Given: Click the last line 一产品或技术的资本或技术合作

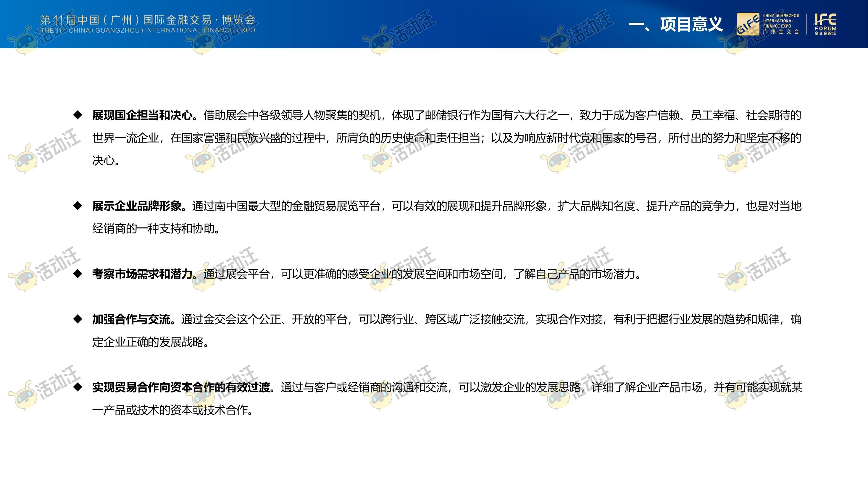Looking at the screenshot, I should 172,410.
